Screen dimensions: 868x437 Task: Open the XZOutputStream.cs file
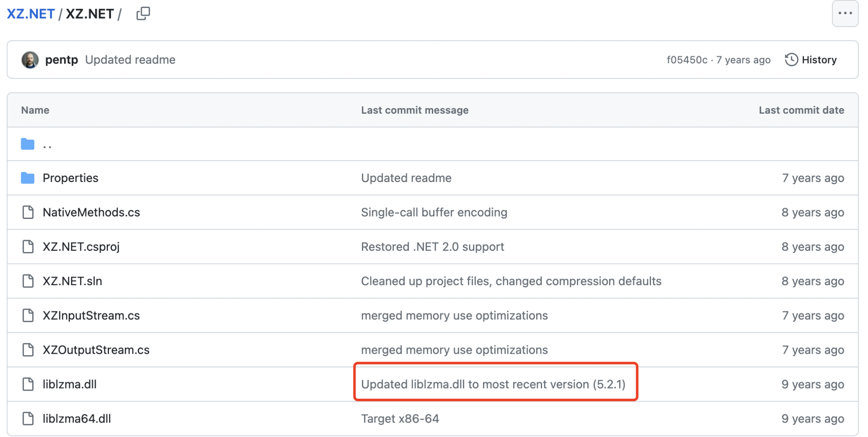click(x=96, y=350)
